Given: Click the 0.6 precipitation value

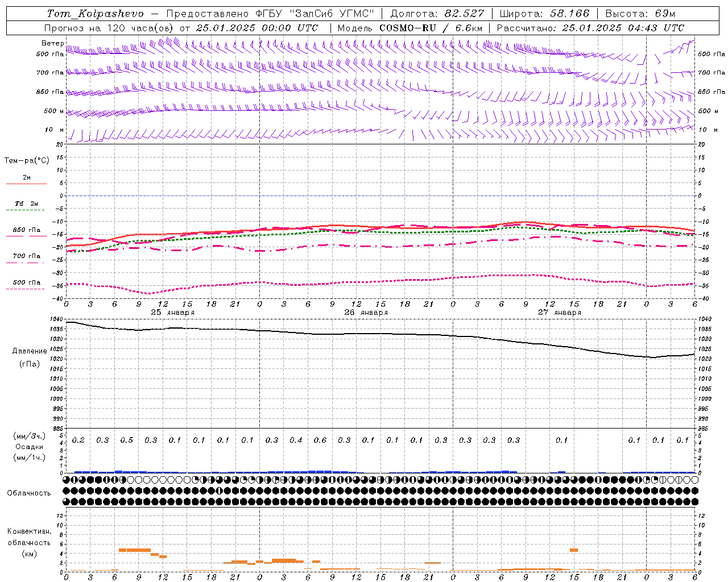Looking at the screenshot, I should tap(320, 440).
